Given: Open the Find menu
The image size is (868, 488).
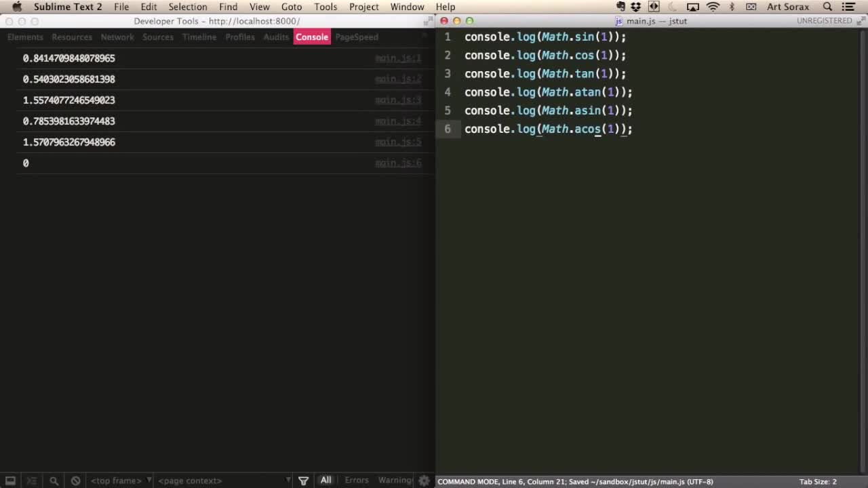Looking at the screenshot, I should [228, 7].
